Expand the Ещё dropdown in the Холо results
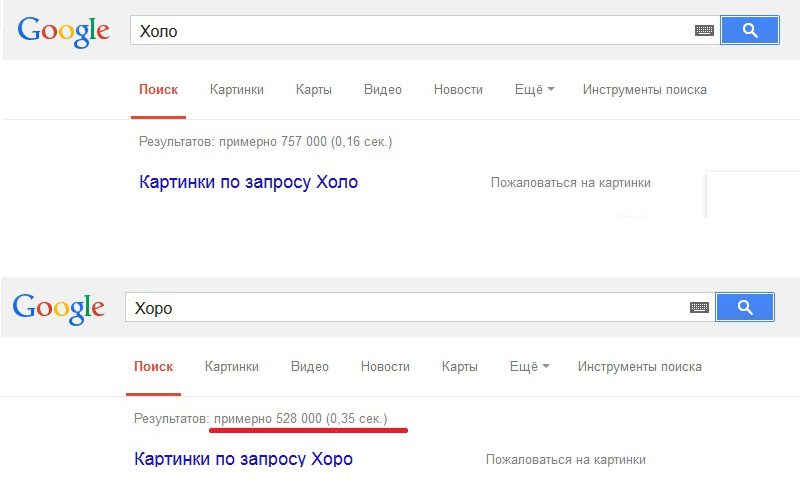 534,89
